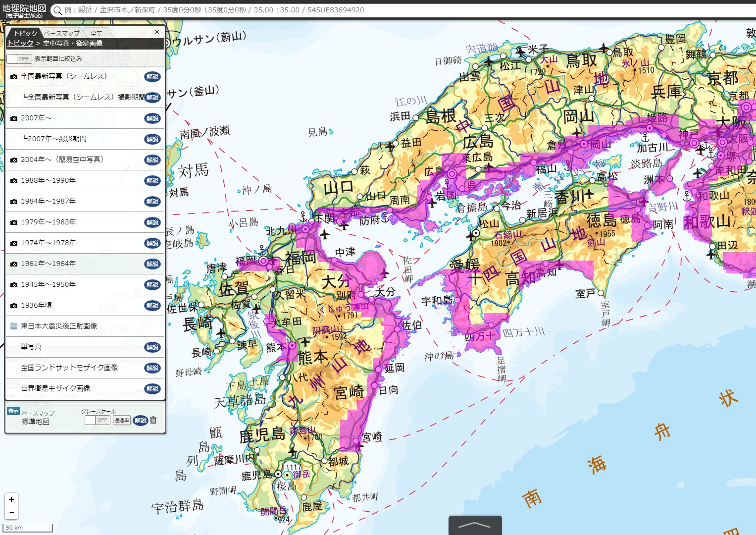Select the 1974年～1978年 photo layer
This screenshot has height=535, width=756.
49,243
